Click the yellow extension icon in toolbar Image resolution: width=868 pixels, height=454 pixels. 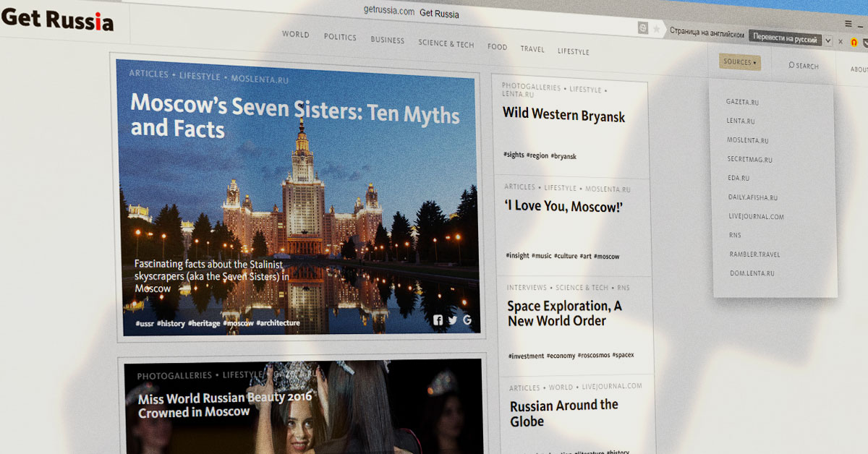854,43
